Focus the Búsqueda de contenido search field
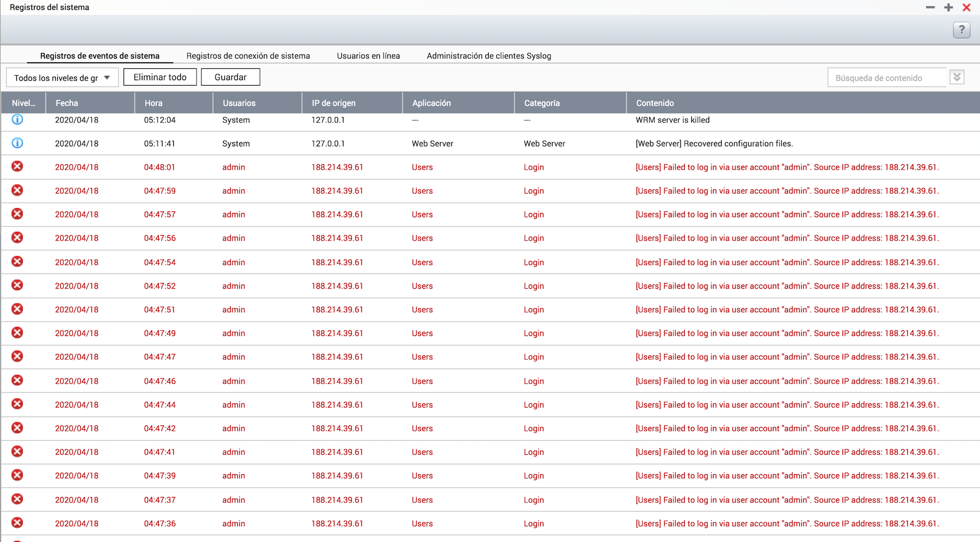980x542 pixels. pyautogui.click(x=886, y=78)
